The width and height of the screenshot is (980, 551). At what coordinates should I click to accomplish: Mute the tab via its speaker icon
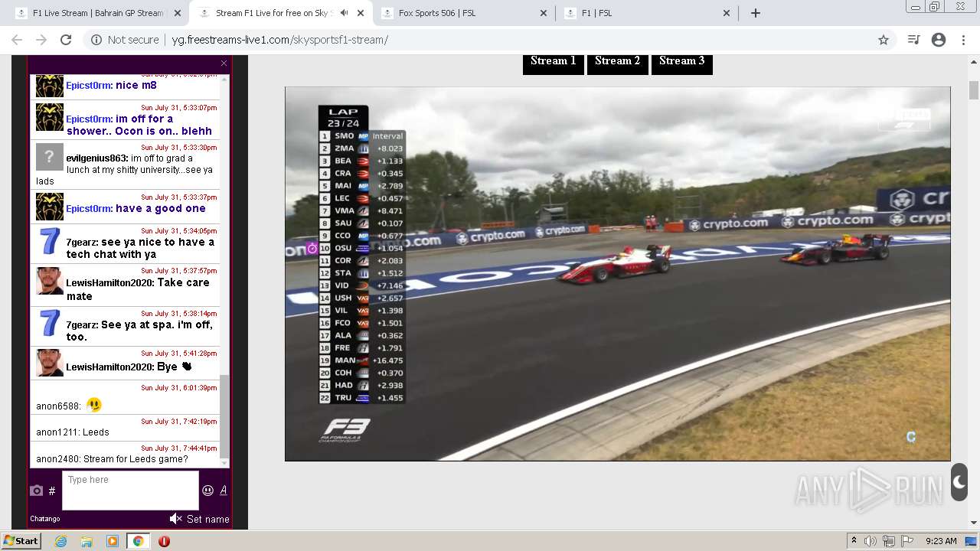coord(345,13)
